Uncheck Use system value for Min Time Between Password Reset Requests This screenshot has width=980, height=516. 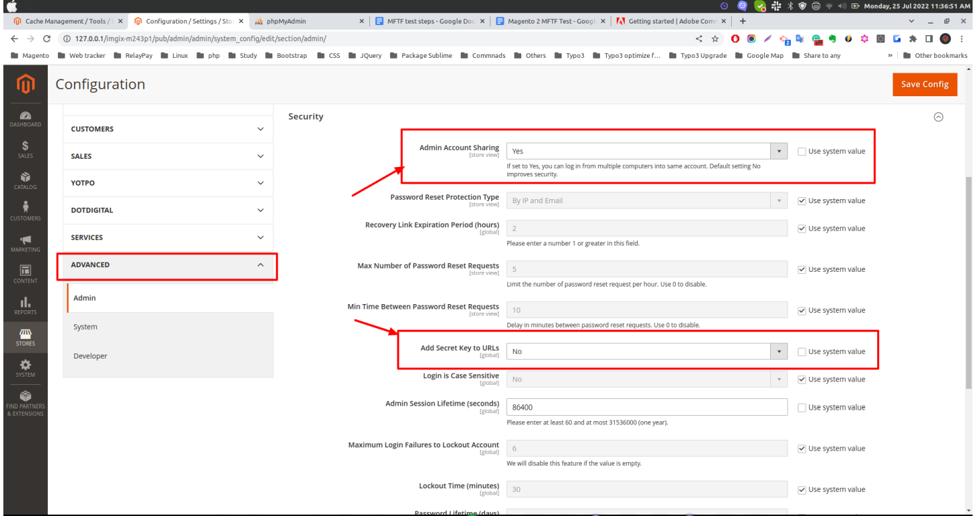pyautogui.click(x=802, y=310)
